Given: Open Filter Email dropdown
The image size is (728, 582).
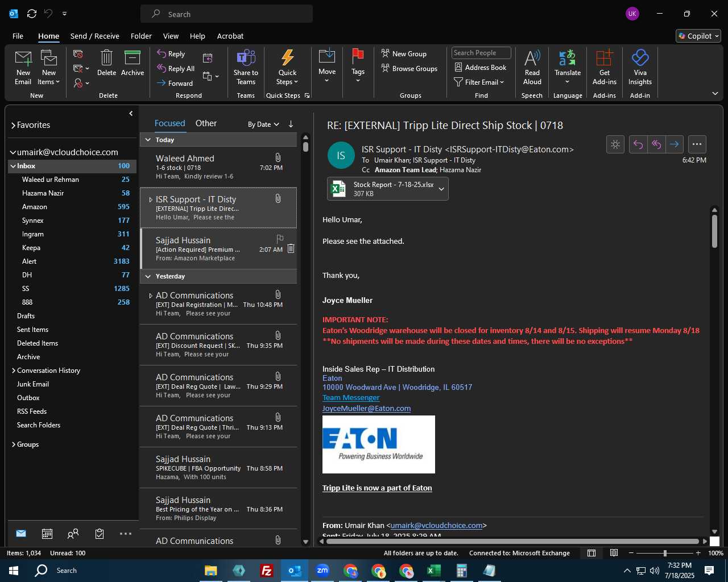Looking at the screenshot, I should [479, 82].
